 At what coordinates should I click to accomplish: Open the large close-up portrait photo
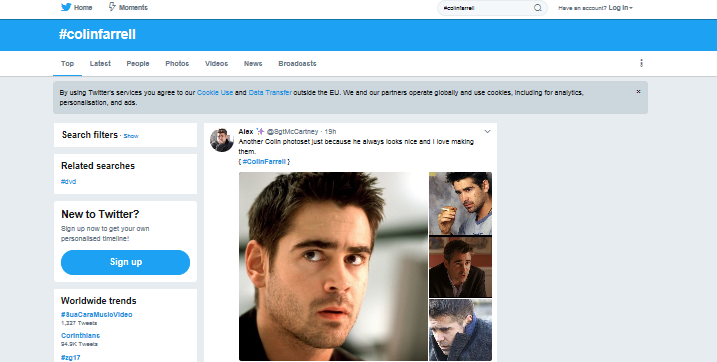click(x=333, y=266)
